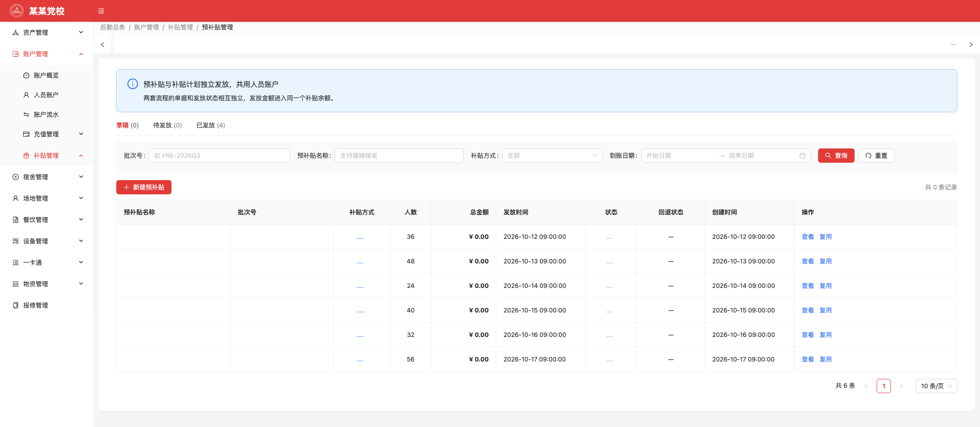Switch to the 待发放 (0) tab
The width and height of the screenshot is (980, 427).
pyautogui.click(x=167, y=125)
